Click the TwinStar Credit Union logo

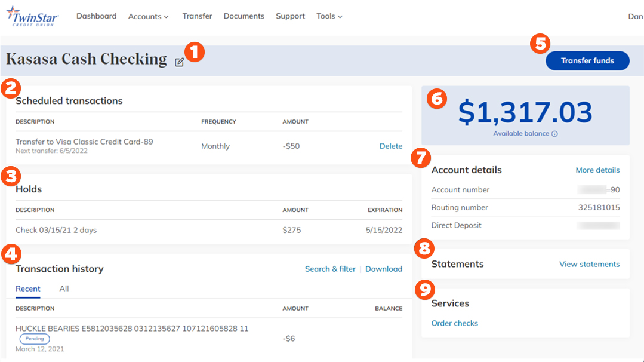pyautogui.click(x=32, y=17)
